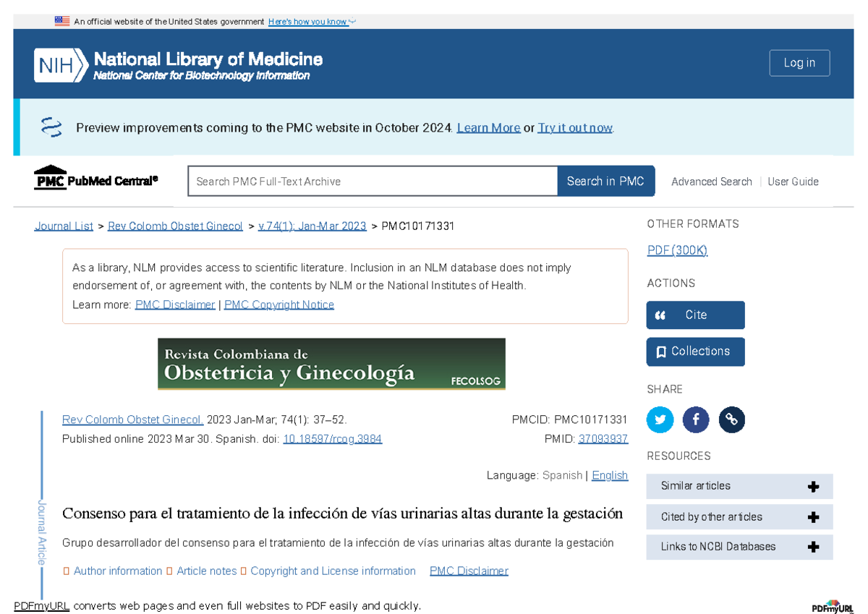Open the User Guide

coord(793,182)
